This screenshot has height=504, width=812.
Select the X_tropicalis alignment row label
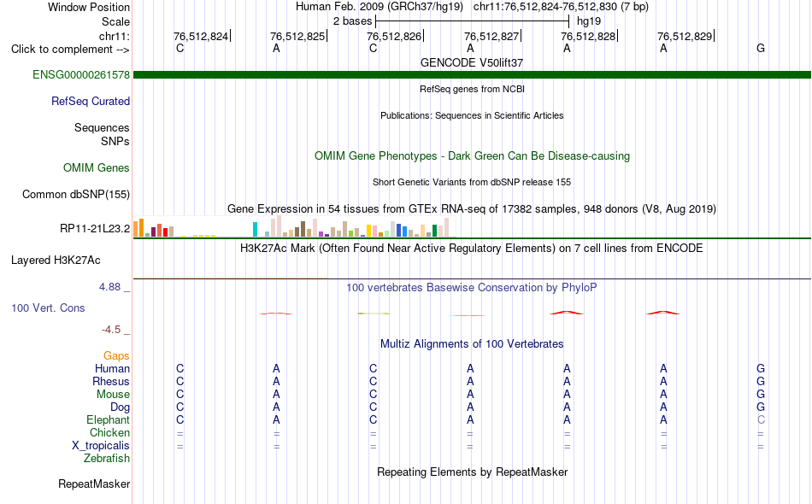pyautogui.click(x=101, y=446)
